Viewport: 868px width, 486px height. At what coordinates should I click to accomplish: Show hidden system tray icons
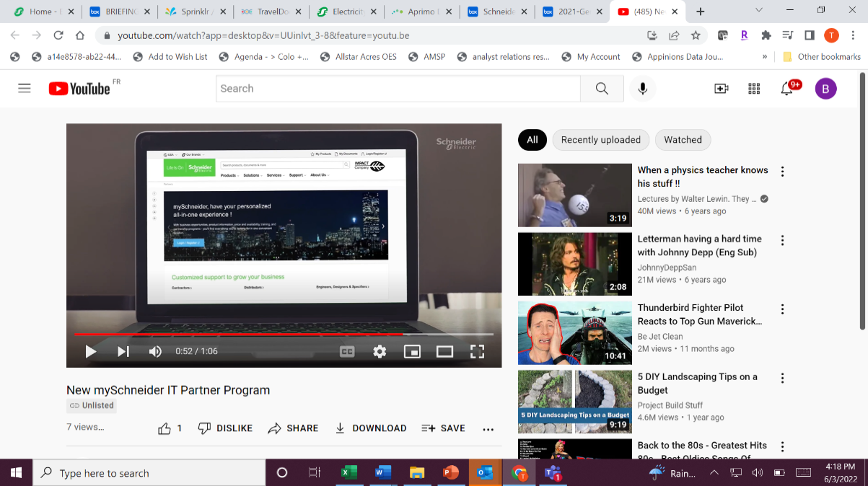point(714,473)
